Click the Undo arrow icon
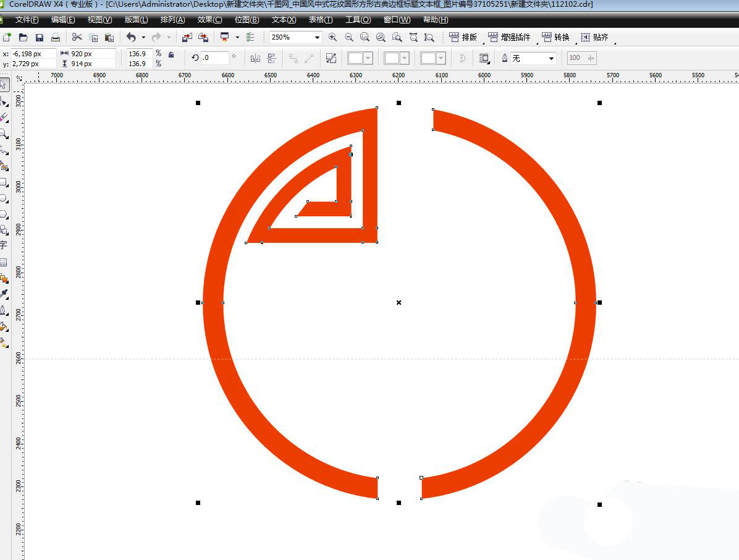Screen dimensions: 739x560 click(x=131, y=38)
